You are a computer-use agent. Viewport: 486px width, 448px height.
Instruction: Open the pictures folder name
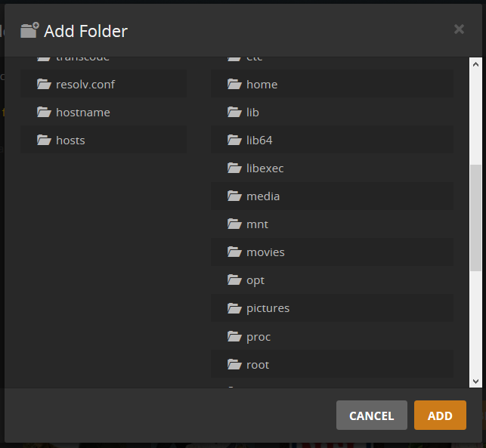pyautogui.click(x=268, y=308)
